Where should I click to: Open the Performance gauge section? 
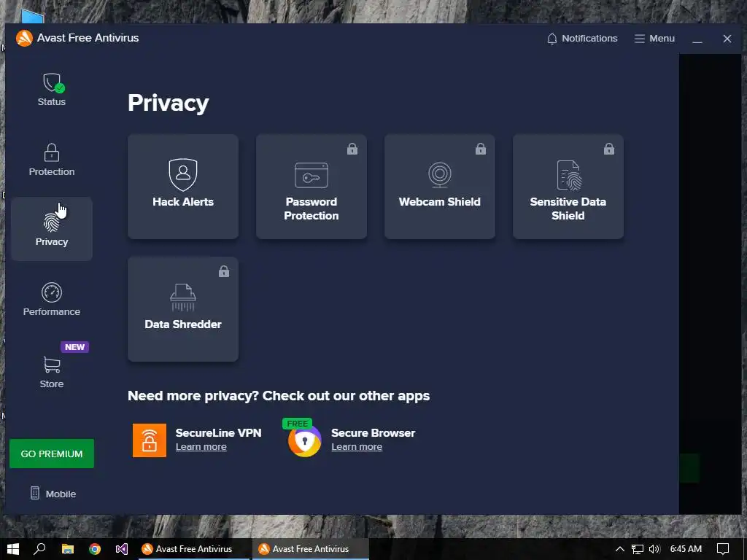tap(52, 300)
